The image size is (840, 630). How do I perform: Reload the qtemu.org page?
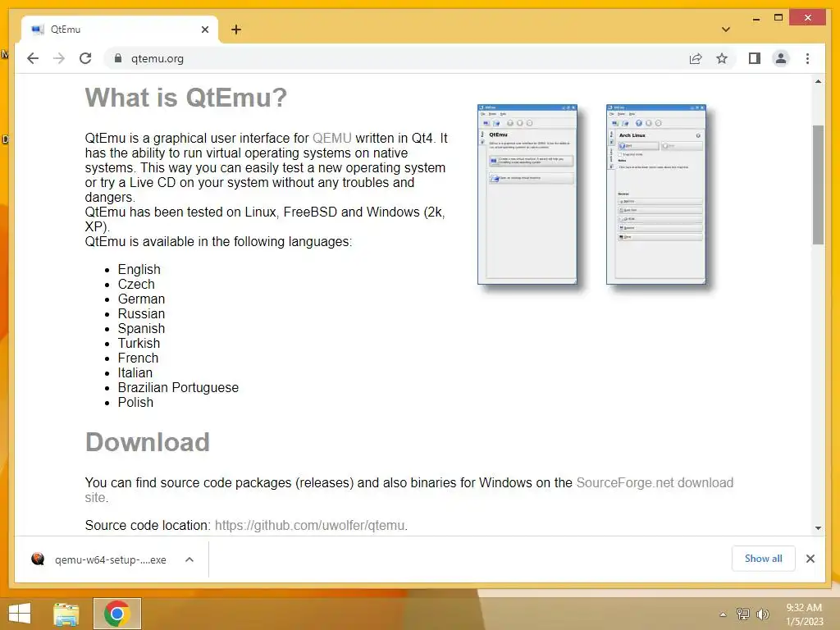coord(85,58)
